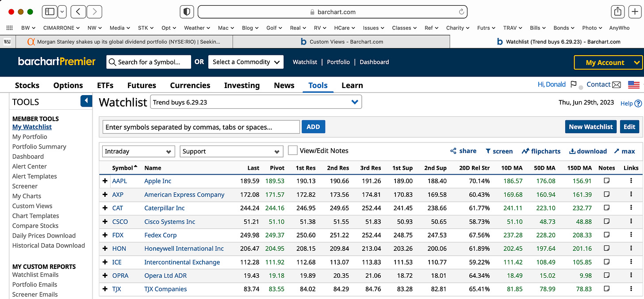Open the screen filter tool
The image size is (644, 299).
coord(499,151)
